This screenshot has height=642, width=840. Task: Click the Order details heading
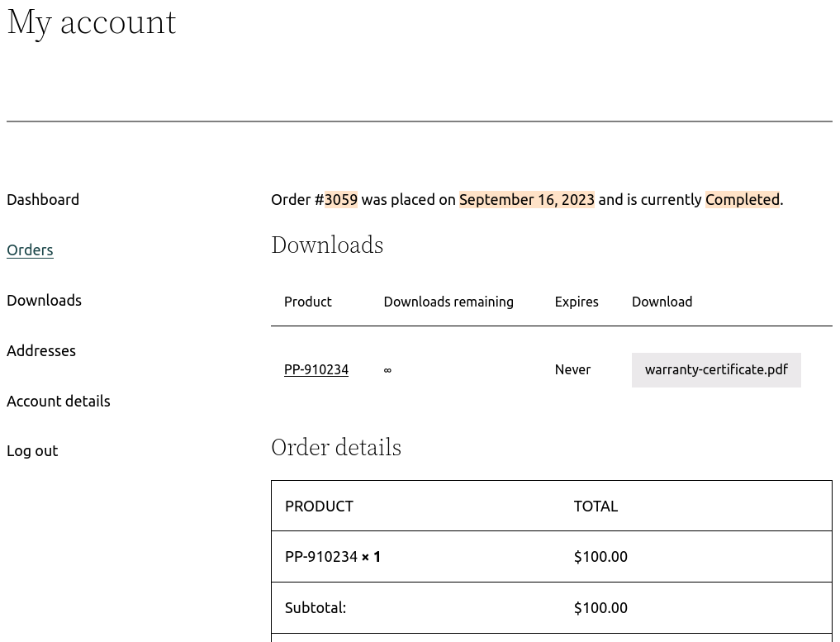[x=336, y=448]
